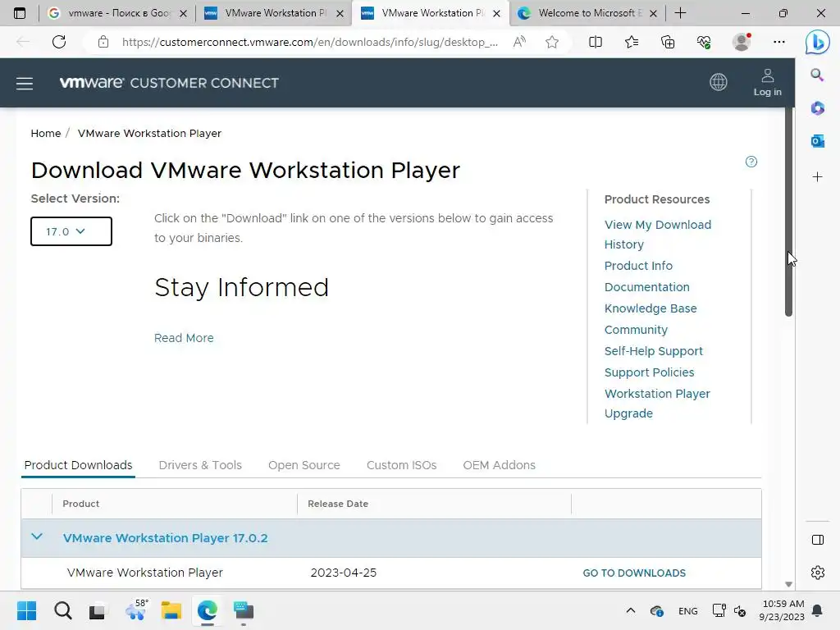Activate Read aloud icon in address bar

(x=519, y=42)
